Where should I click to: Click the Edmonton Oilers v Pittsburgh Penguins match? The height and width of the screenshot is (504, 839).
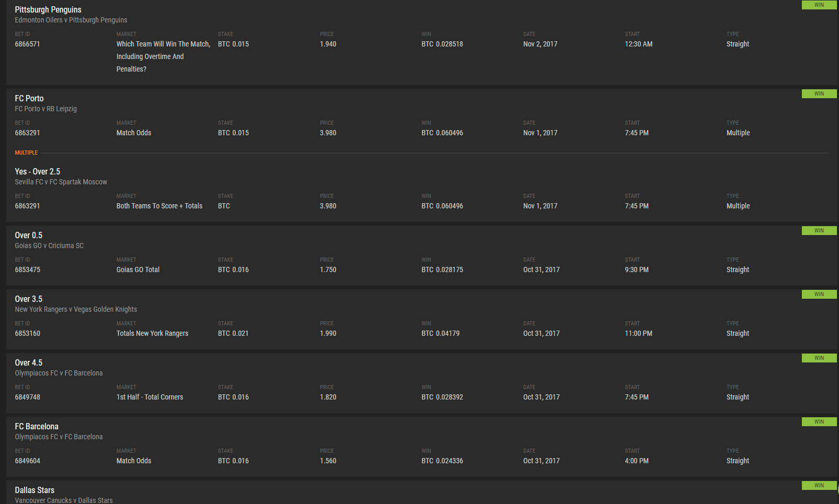point(71,20)
